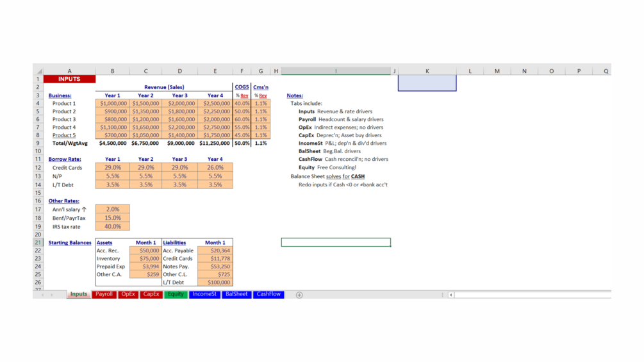Select IRS tax rate 40.0% cell
Viewport: 644px width, 362px height.
click(x=113, y=227)
